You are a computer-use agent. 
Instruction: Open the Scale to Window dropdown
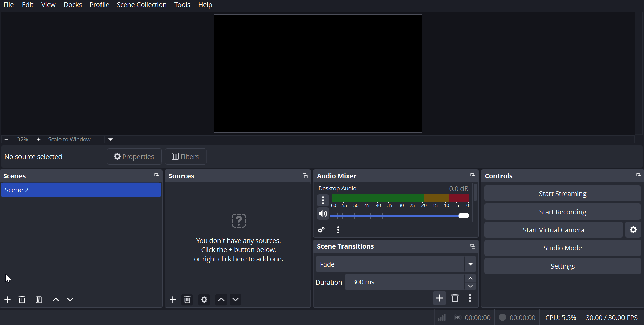click(111, 140)
